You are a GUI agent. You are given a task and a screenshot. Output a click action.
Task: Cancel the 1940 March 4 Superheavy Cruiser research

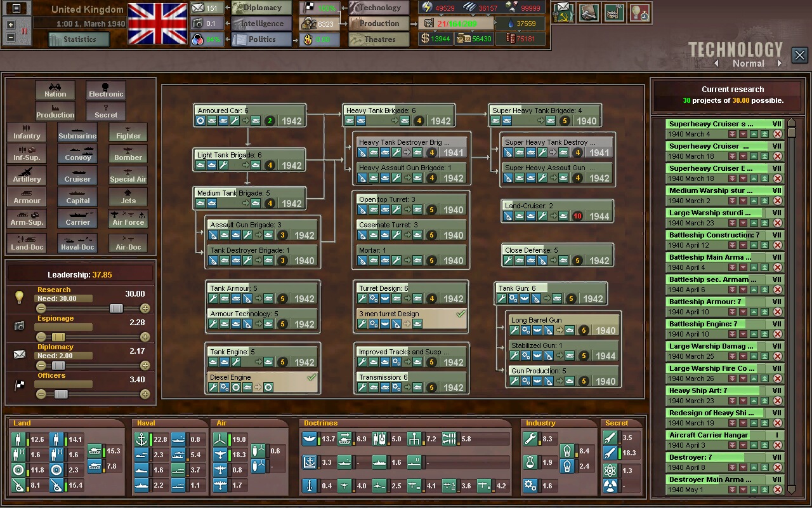pos(777,134)
